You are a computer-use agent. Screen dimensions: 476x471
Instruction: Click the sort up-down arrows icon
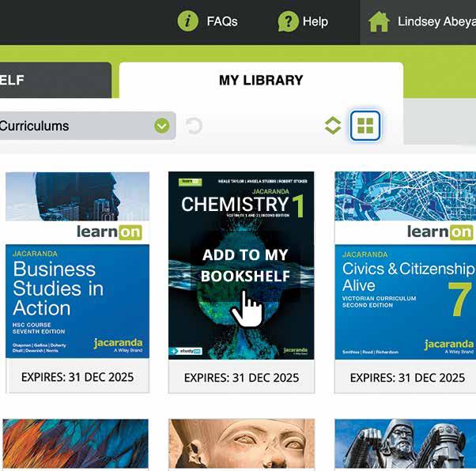click(333, 126)
